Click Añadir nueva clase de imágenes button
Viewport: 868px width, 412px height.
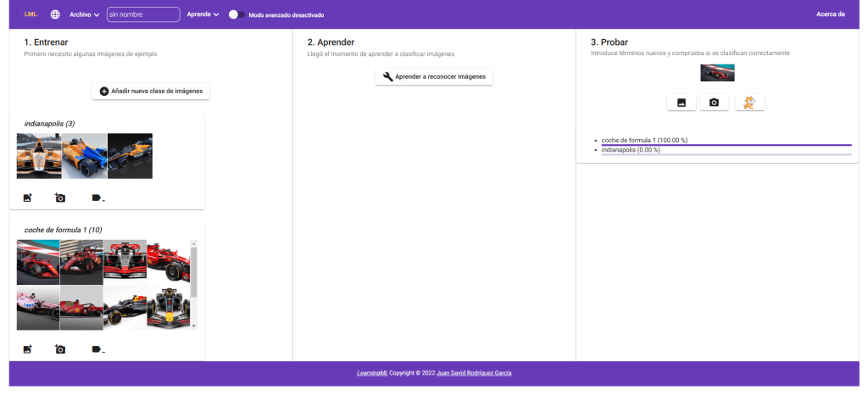(151, 91)
